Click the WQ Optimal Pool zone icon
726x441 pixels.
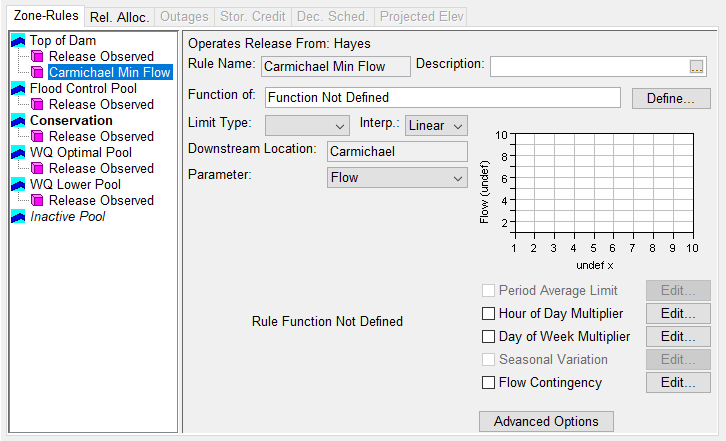18,153
